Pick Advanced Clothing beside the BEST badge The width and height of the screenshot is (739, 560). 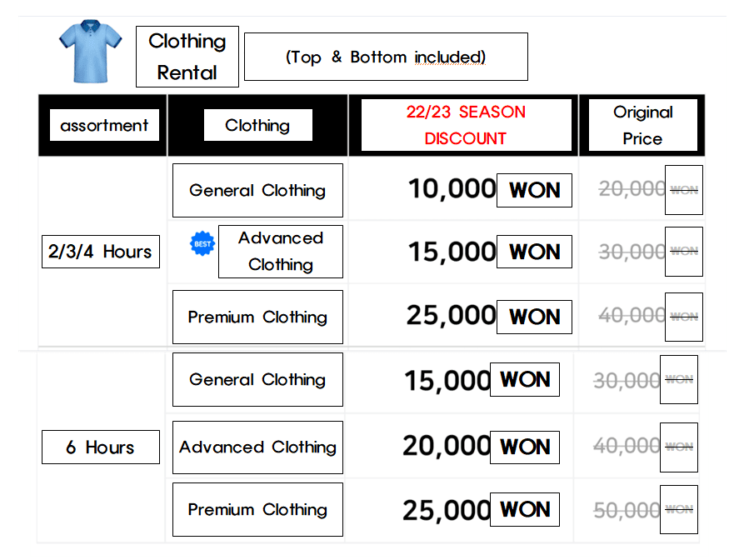click(x=280, y=251)
